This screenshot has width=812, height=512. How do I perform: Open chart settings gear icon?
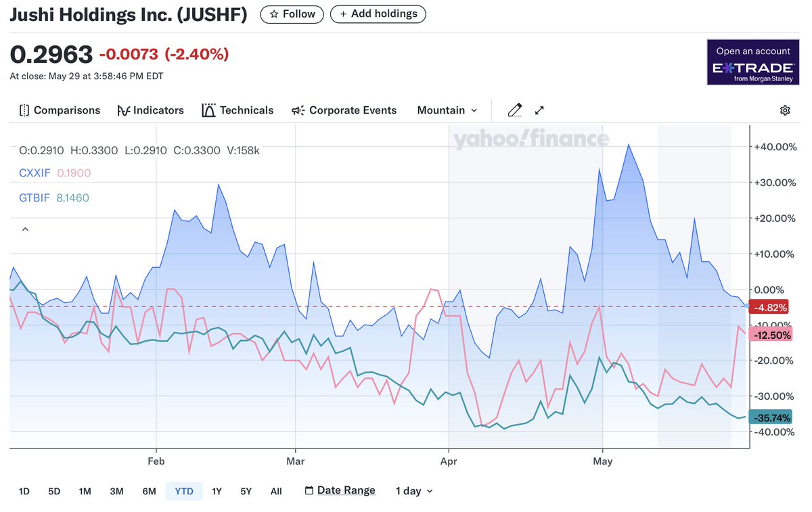coord(785,110)
